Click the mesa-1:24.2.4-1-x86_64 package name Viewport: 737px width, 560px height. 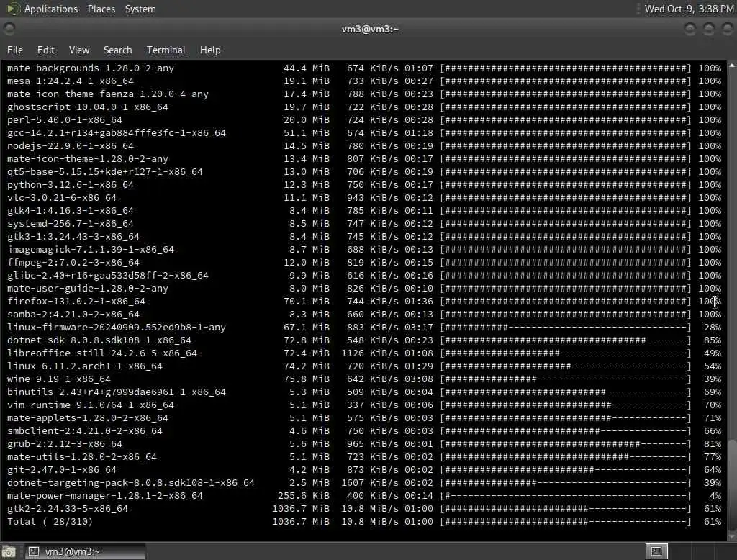tap(71, 81)
